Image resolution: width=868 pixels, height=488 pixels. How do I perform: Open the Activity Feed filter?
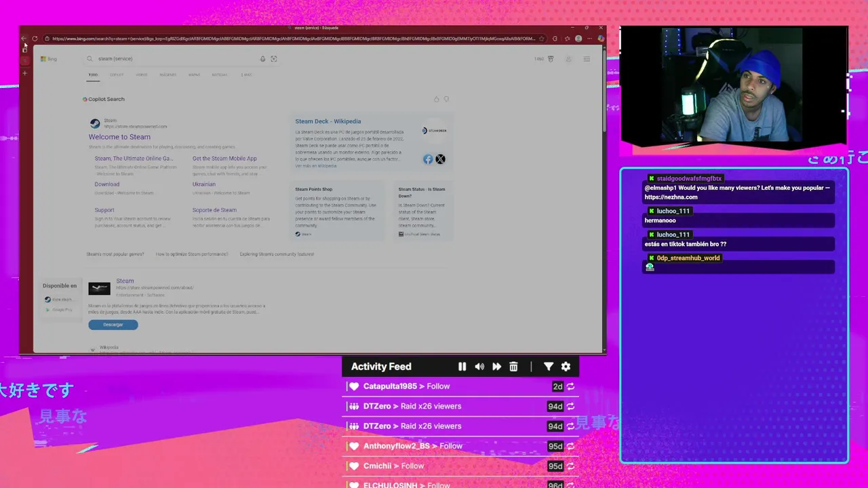(549, 367)
